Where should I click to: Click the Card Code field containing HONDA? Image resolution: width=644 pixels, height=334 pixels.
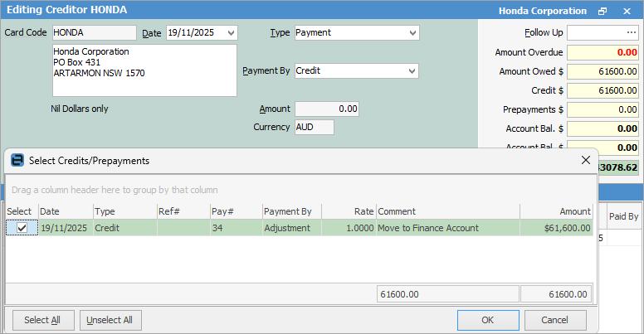click(x=95, y=33)
